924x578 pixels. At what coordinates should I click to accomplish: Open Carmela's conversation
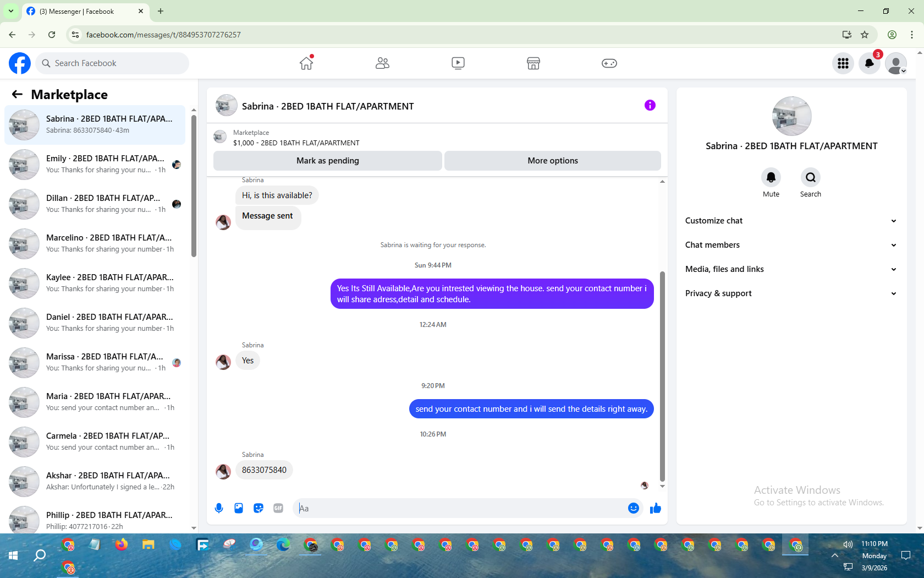pyautogui.click(x=95, y=441)
